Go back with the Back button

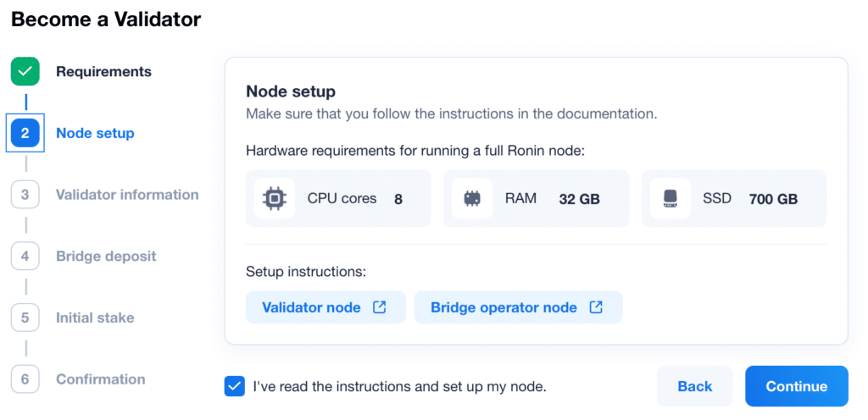click(x=695, y=386)
